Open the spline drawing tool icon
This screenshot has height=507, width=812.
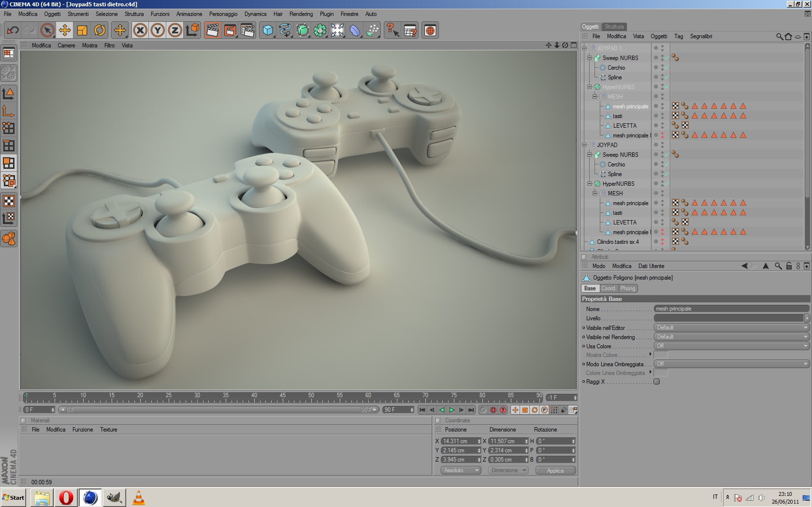285,30
